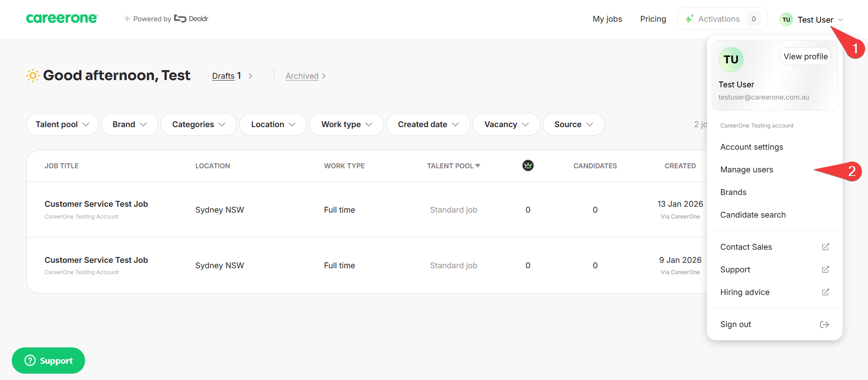
Task: Open the Brand filter dropdown
Action: click(x=129, y=124)
